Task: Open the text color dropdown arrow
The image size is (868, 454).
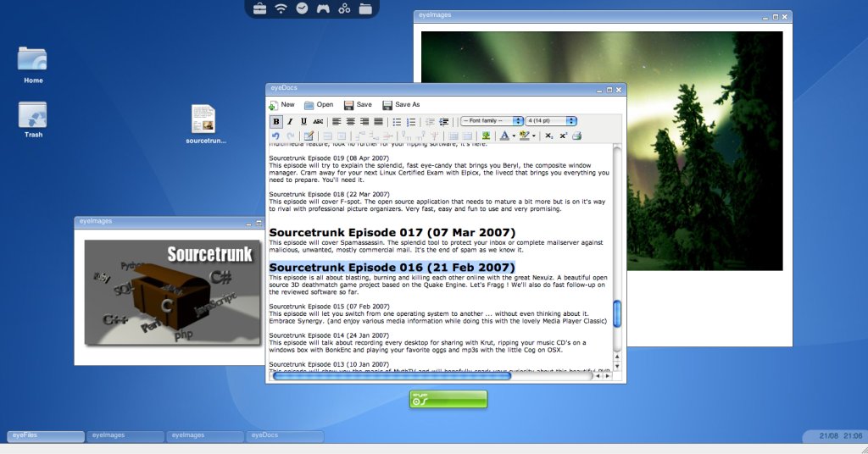Action: point(514,136)
